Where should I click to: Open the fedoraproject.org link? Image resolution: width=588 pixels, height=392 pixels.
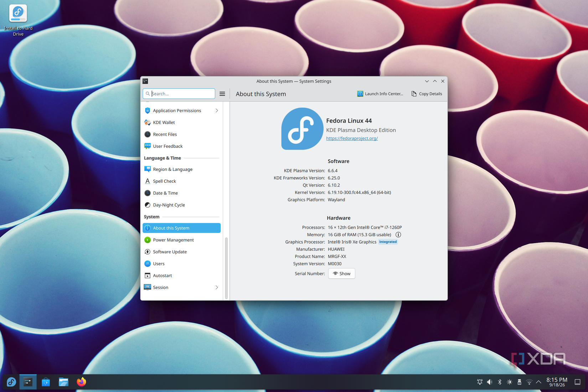[x=352, y=138]
